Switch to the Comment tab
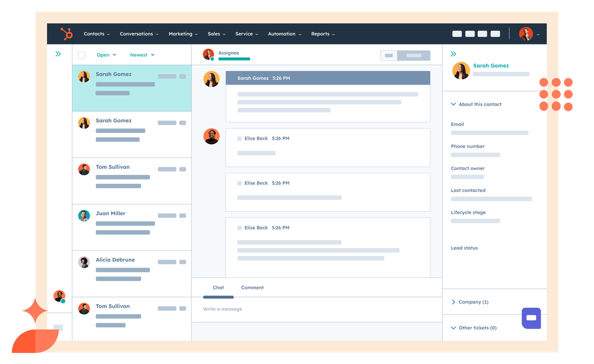The height and width of the screenshot is (364, 594). [252, 287]
